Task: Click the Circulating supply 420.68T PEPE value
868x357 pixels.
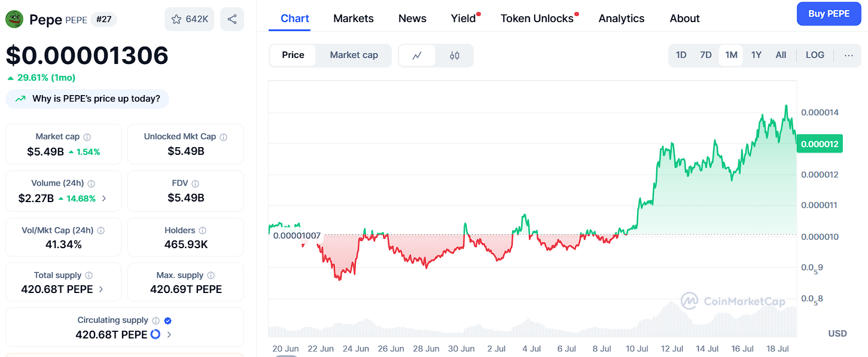Action: tap(111, 335)
